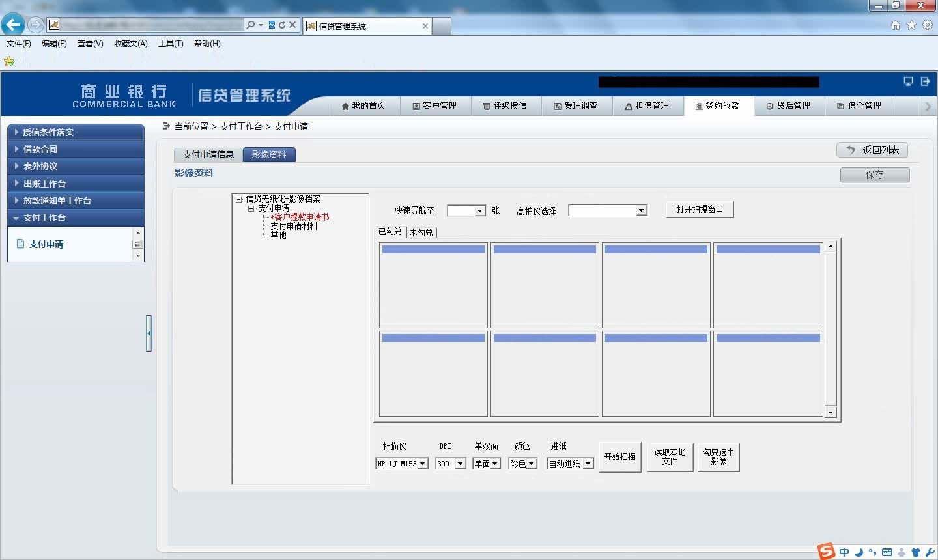This screenshot has height=560, width=938.
Task: Open the IME wrench settings icon
Action: point(930,552)
